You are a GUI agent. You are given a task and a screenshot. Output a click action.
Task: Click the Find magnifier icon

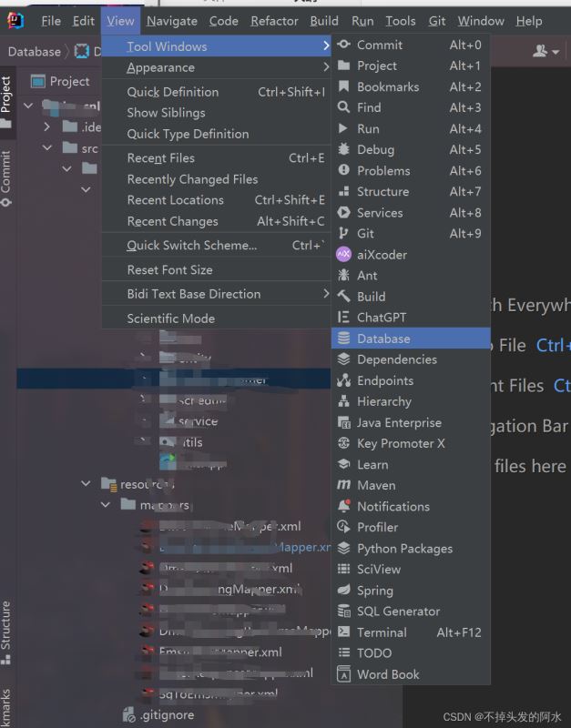click(x=344, y=107)
